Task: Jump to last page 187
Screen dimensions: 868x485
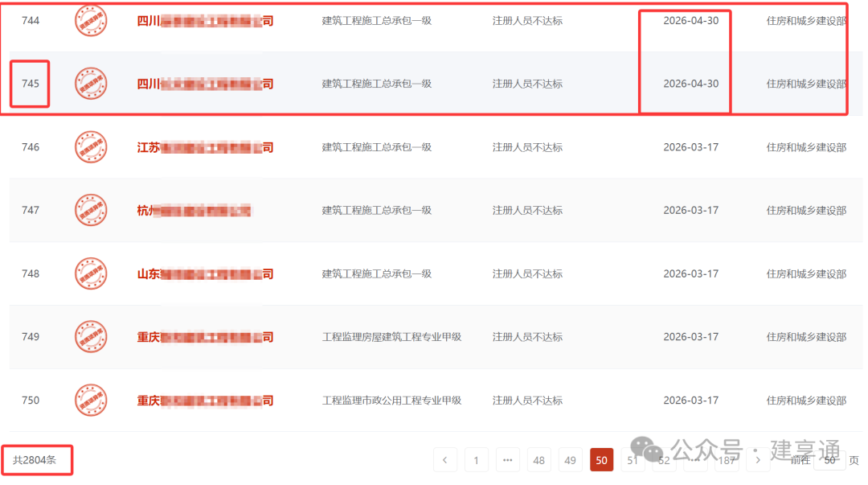Action: click(x=727, y=460)
